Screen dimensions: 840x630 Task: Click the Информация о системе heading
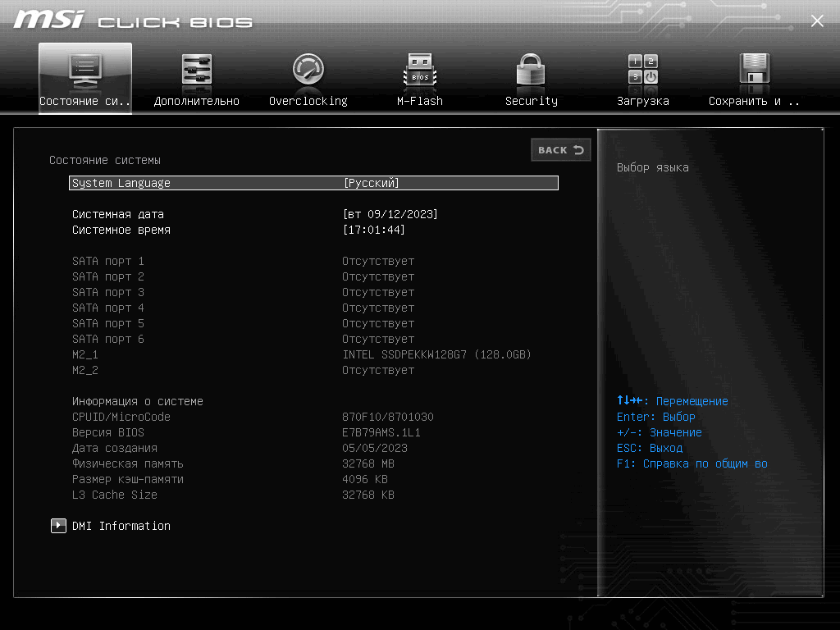coord(138,401)
